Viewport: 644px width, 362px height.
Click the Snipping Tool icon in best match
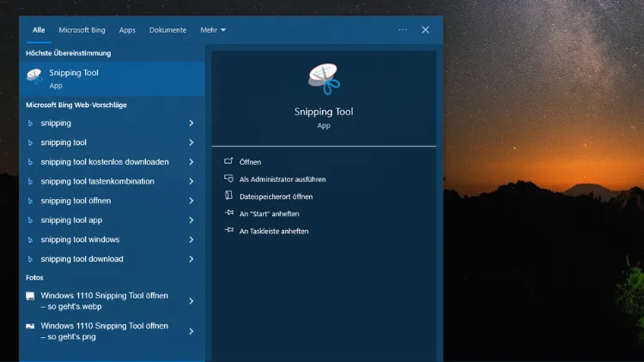[x=34, y=76]
